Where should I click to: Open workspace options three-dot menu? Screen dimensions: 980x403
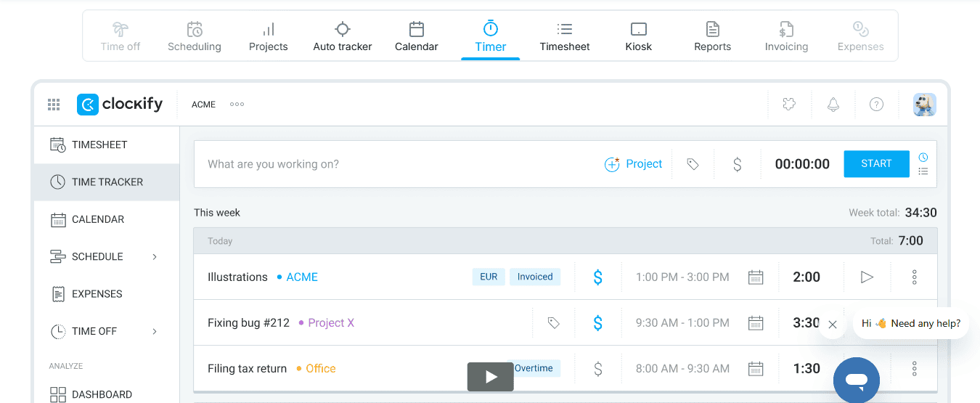(237, 105)
